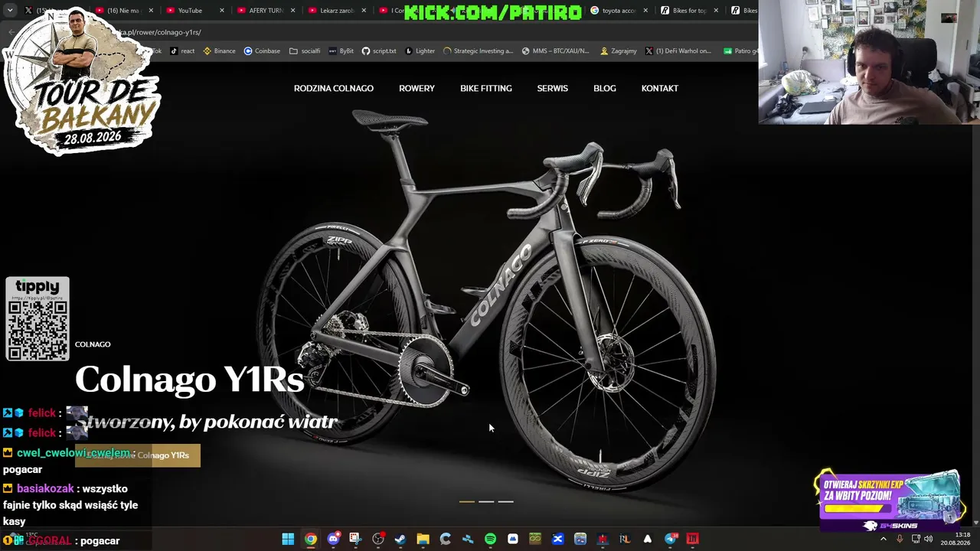The width and height of the screenshot is (980, 551).
Task: Open the Strategic Investing bookmark
Action: point(478,51)
